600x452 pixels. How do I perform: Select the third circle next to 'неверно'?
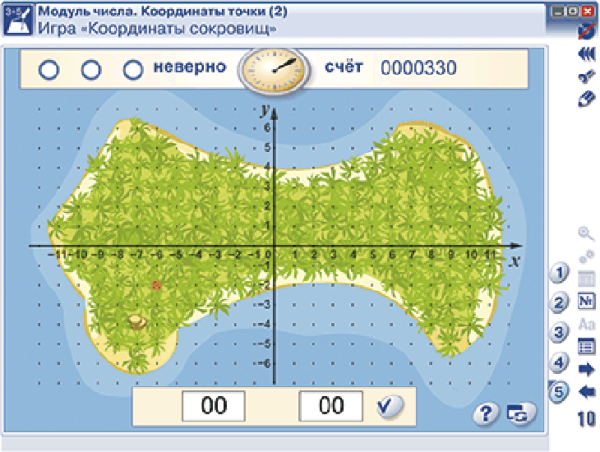coord(133,69)
